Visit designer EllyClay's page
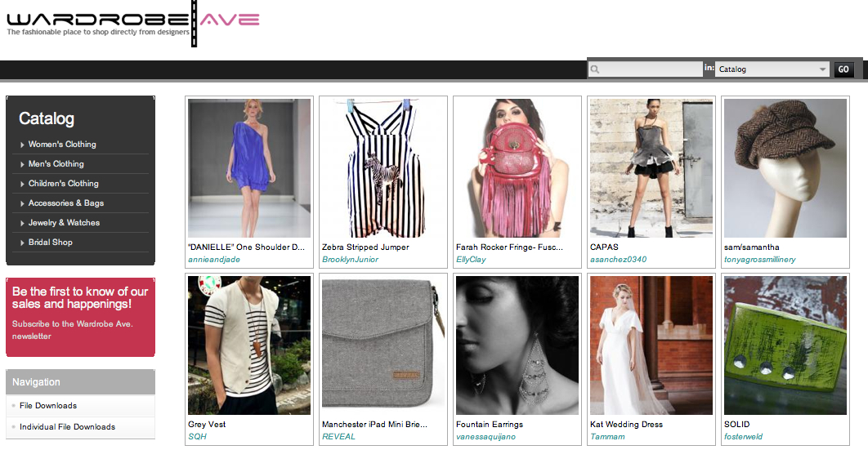This screenshot has width=868, height=450. (x=471, y=259)
